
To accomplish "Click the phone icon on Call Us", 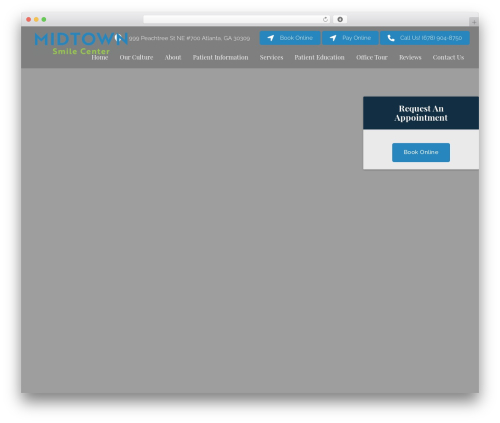I will point(391,38).
